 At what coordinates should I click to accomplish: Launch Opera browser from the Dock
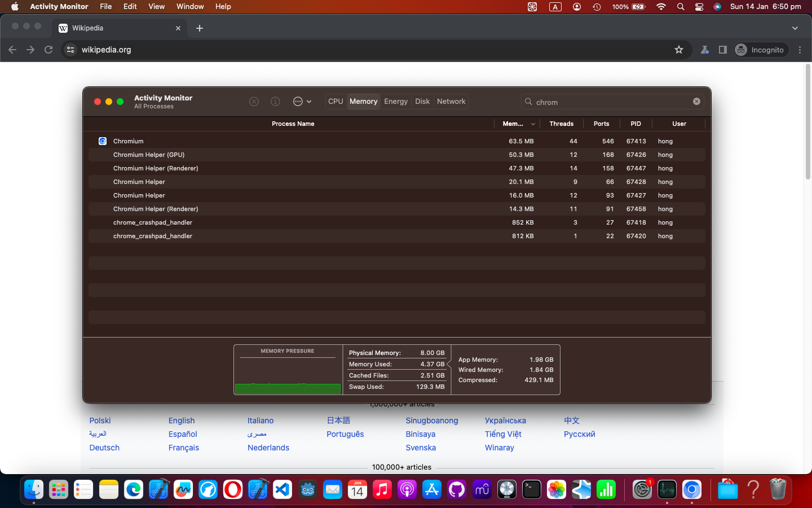233,489
